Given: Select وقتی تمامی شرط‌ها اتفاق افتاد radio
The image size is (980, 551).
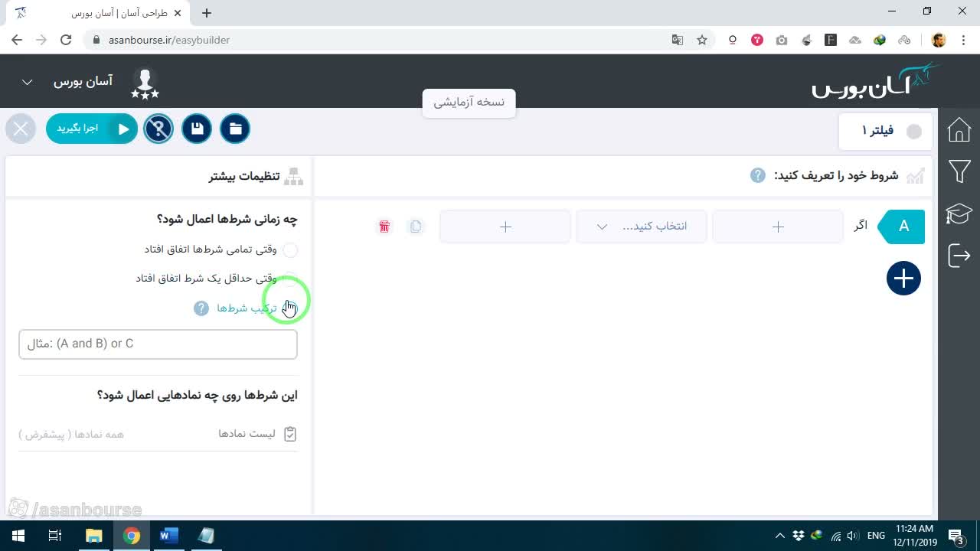Looking at the screenshot, I should (290, 249).
